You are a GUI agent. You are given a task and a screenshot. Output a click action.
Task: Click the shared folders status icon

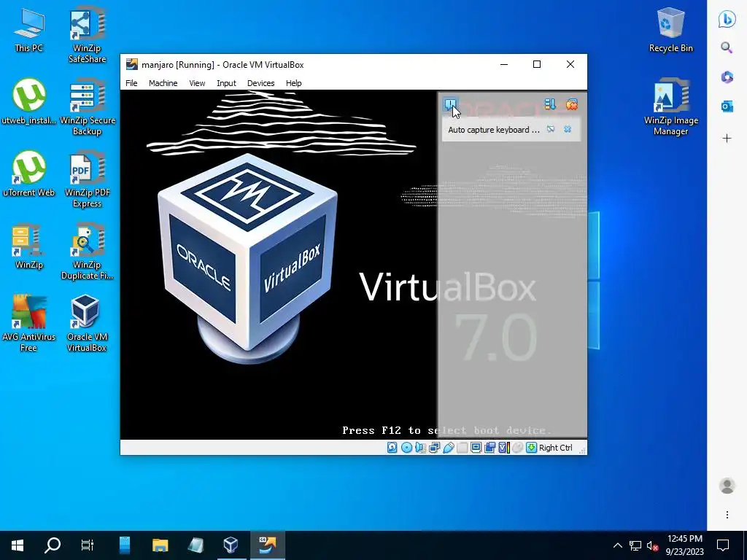(x=462, y=448)
